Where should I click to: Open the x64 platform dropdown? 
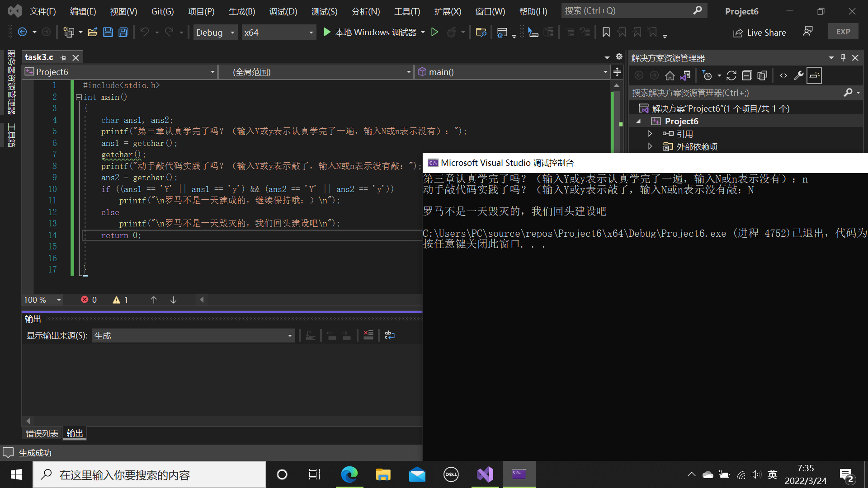coord(278,33)
